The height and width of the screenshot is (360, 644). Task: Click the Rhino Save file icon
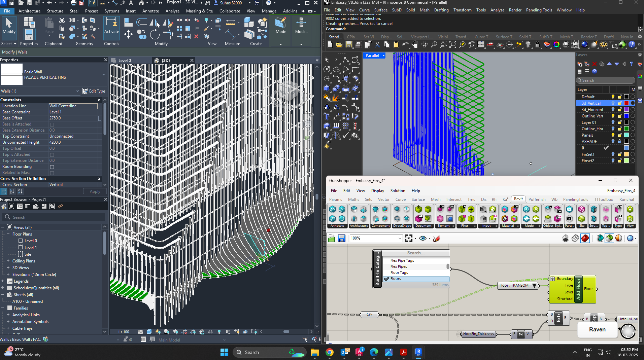pyautogui.click(x=349, y=45)
